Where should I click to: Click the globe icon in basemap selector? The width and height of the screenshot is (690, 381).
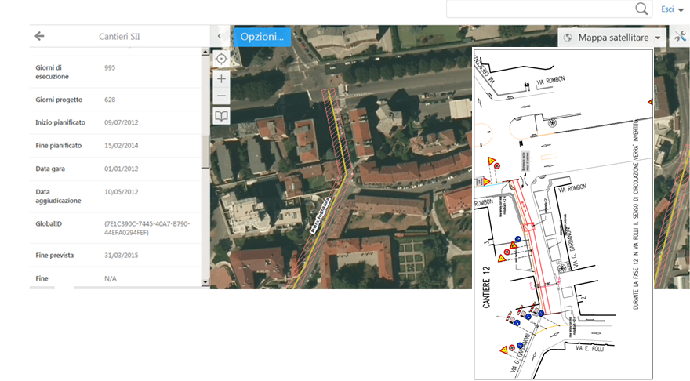[x=568, y=38]
